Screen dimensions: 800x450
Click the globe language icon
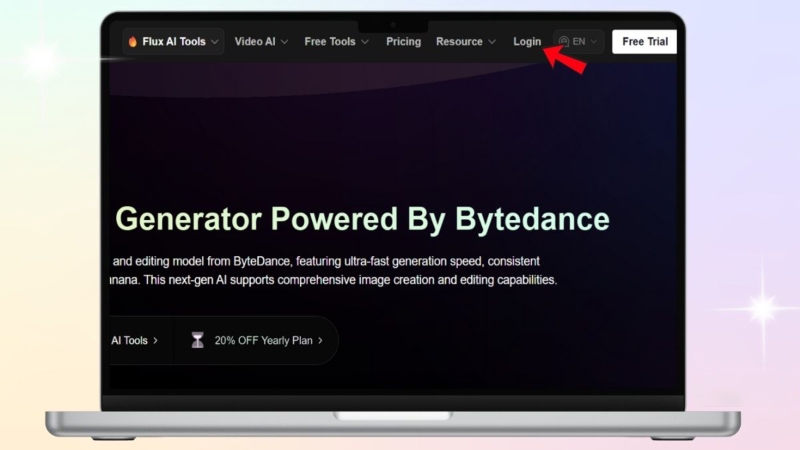(x=564, y=41)
